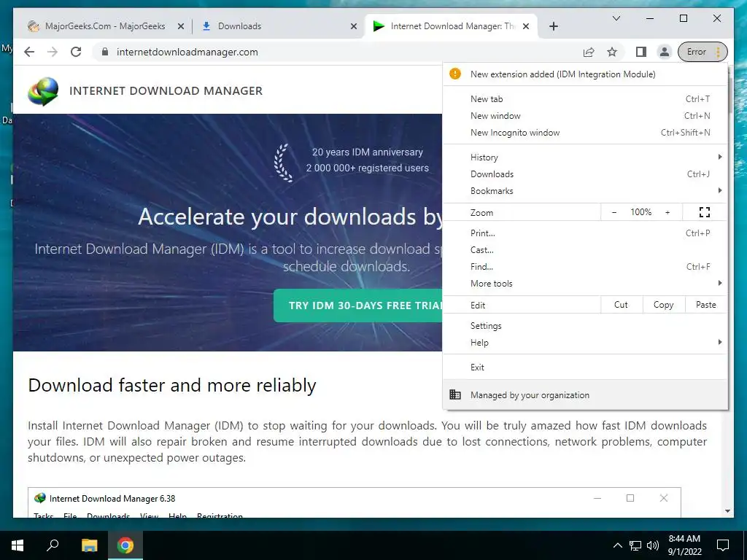Screen dimensions: 747x560
Task: Click TRY IDM 30-DAYS FREE TRIAL button
Action: [358, 306]
